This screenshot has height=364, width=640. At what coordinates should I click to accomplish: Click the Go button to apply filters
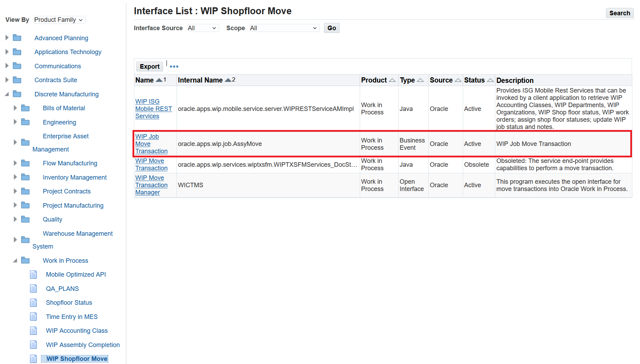331,28
